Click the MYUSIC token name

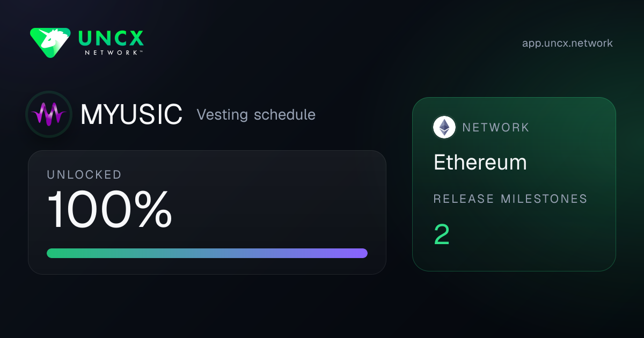[x=131, y=114]
